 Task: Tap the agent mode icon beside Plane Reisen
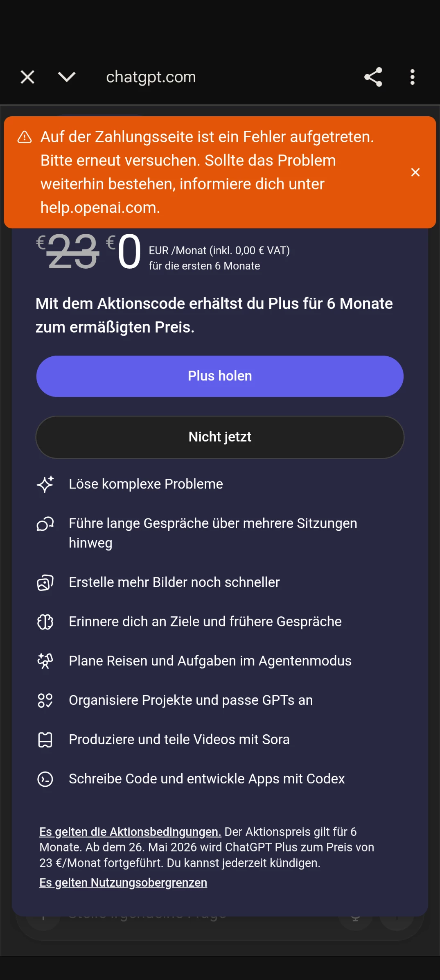pos(45,661)
